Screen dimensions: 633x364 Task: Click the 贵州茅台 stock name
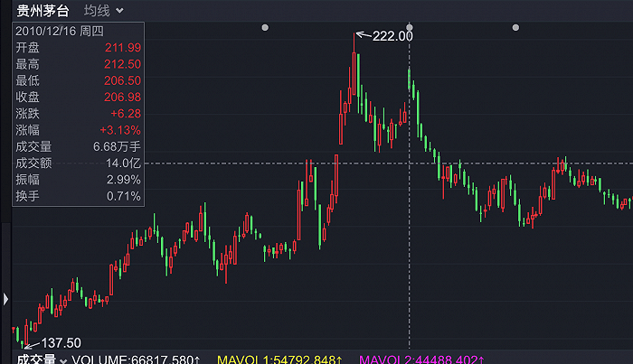[x=43, y=11]
